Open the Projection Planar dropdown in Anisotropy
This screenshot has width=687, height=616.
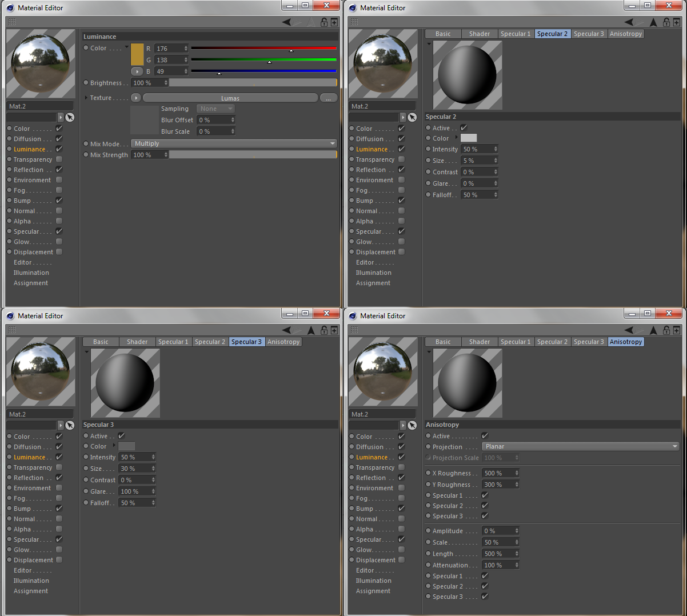580,446
